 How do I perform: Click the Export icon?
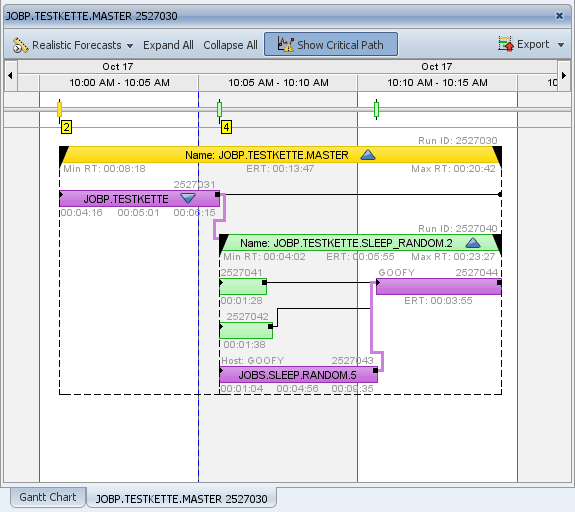click(506, 44)
